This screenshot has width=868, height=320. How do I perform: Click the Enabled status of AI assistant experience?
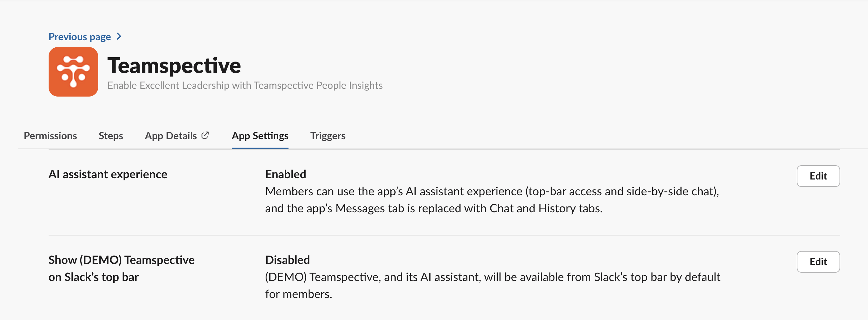tap(285, 174)
